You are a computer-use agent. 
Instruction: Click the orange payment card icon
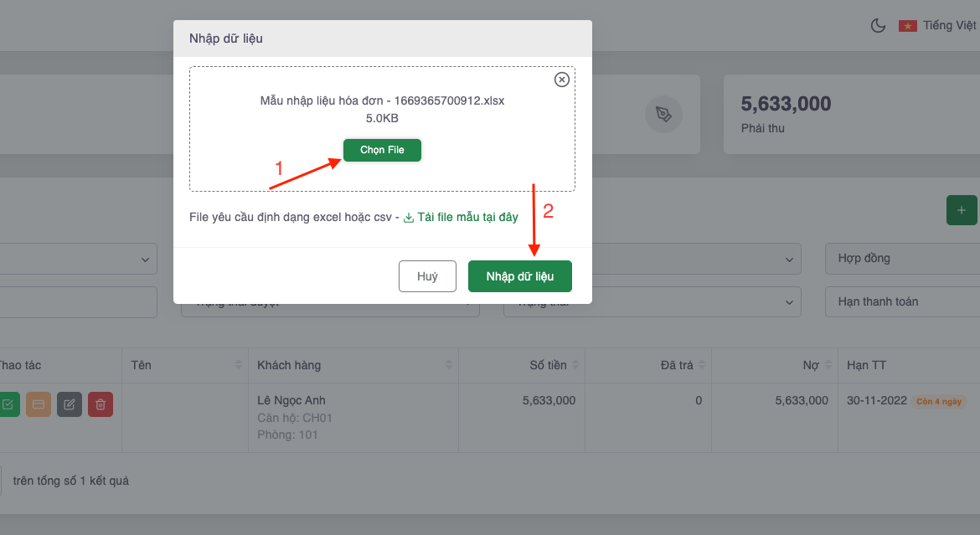tap(39, 405)
